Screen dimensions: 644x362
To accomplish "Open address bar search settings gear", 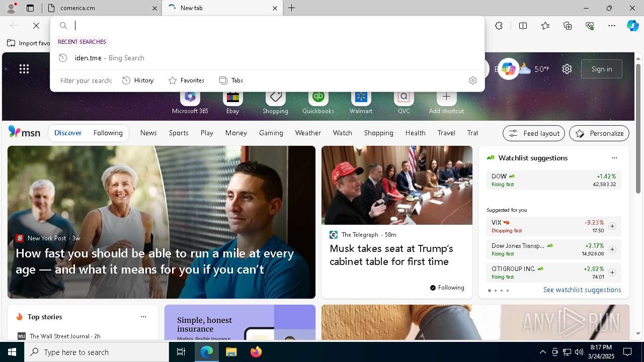I will 472,80.
